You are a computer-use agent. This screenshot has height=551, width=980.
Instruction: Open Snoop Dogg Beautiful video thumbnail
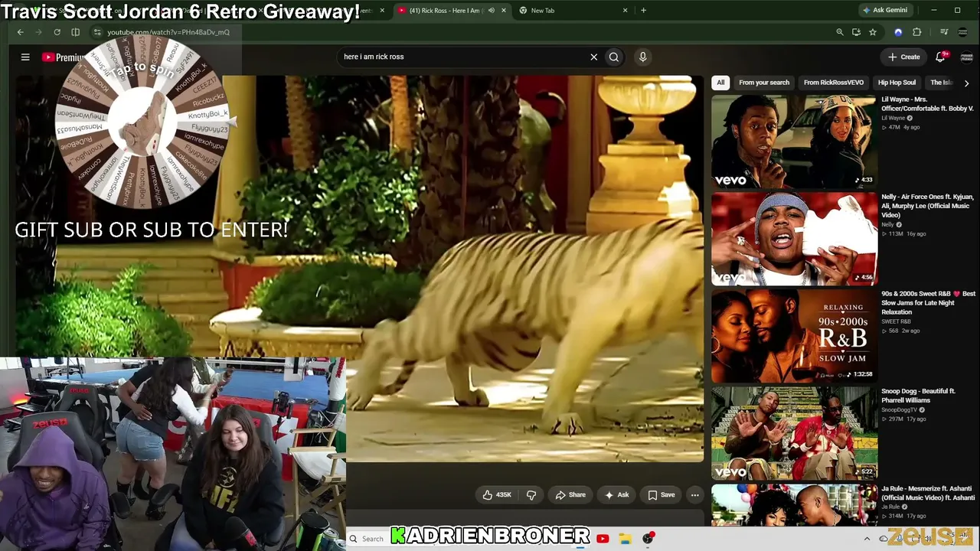click(x=794, y=433)
